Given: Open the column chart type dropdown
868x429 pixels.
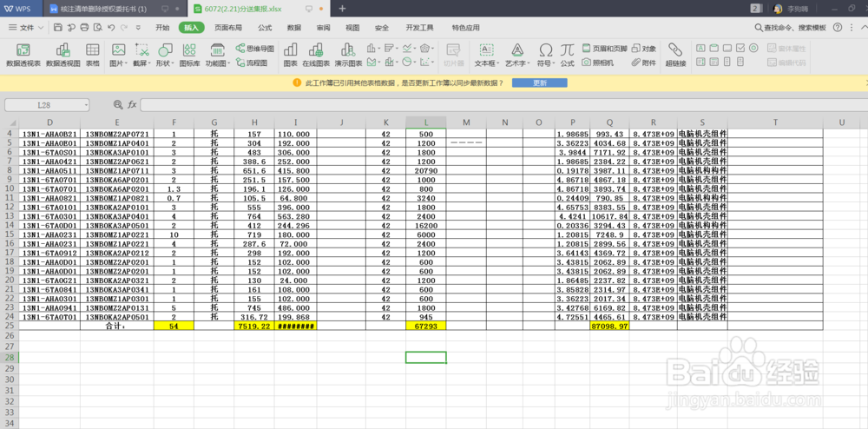Looking at the screenshot, I should coord(374,49).
